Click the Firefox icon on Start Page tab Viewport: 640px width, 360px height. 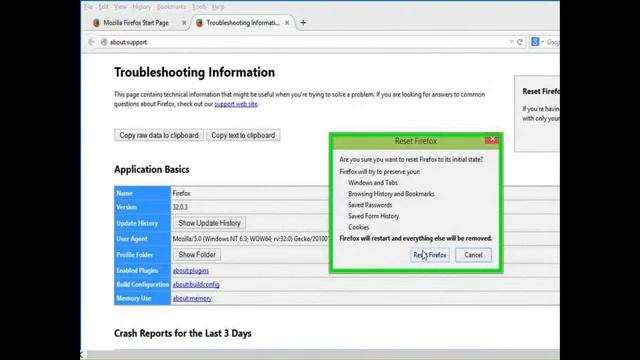pyautogui.click(x=96, y=23)
